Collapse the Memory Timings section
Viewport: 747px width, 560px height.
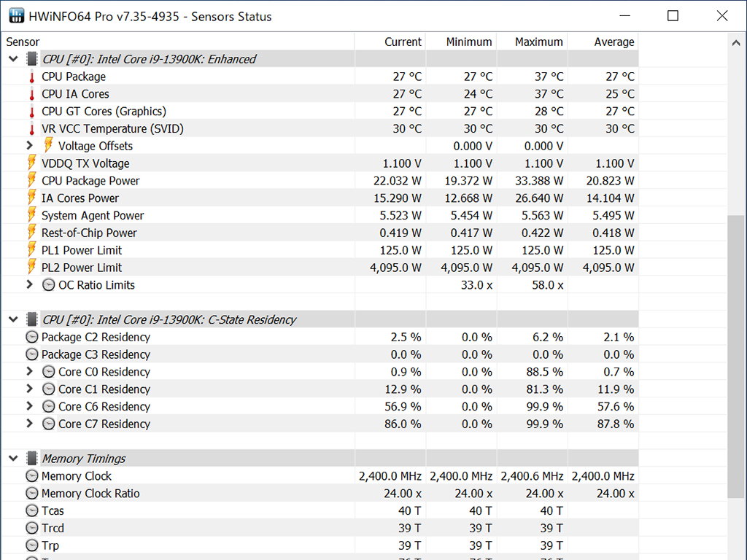pyautogui.click(x=13, y=459)
